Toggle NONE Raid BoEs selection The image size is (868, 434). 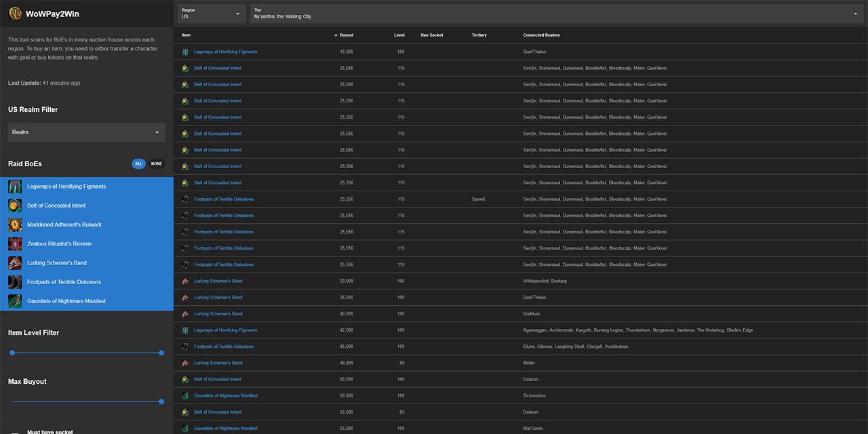click(157, 163)
